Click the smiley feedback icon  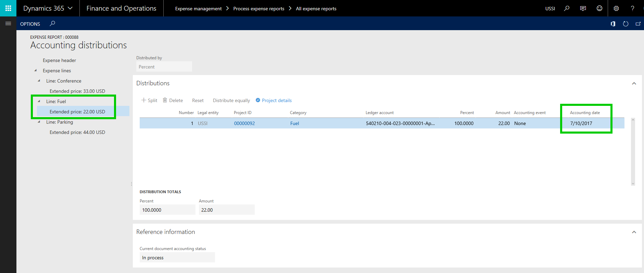point(599,8)
